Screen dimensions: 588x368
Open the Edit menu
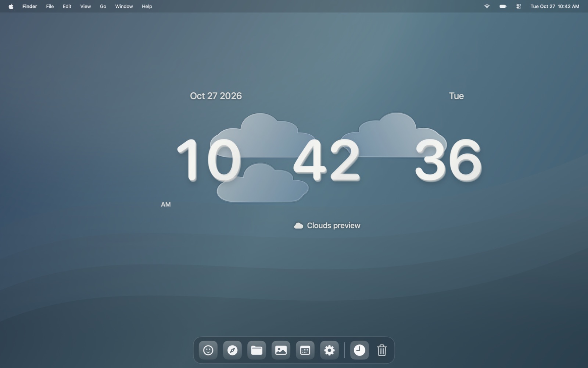(67, 6)
